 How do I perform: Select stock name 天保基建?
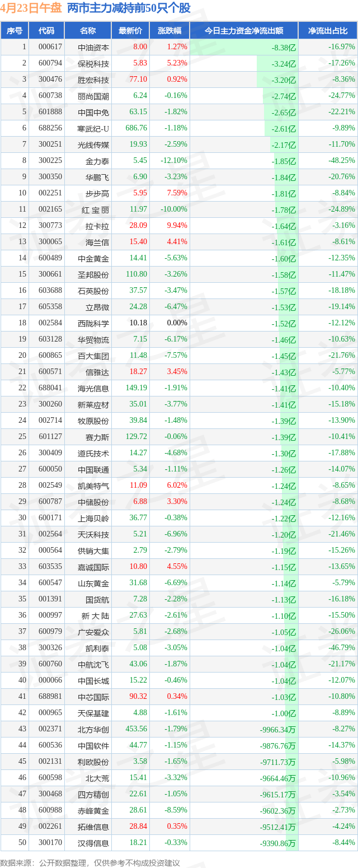tap(93, 713)
